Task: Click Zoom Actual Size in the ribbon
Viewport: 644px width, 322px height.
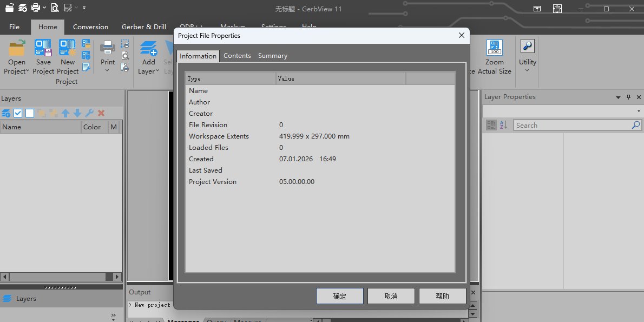Action: pyautogui.click(x=494, y=58)
